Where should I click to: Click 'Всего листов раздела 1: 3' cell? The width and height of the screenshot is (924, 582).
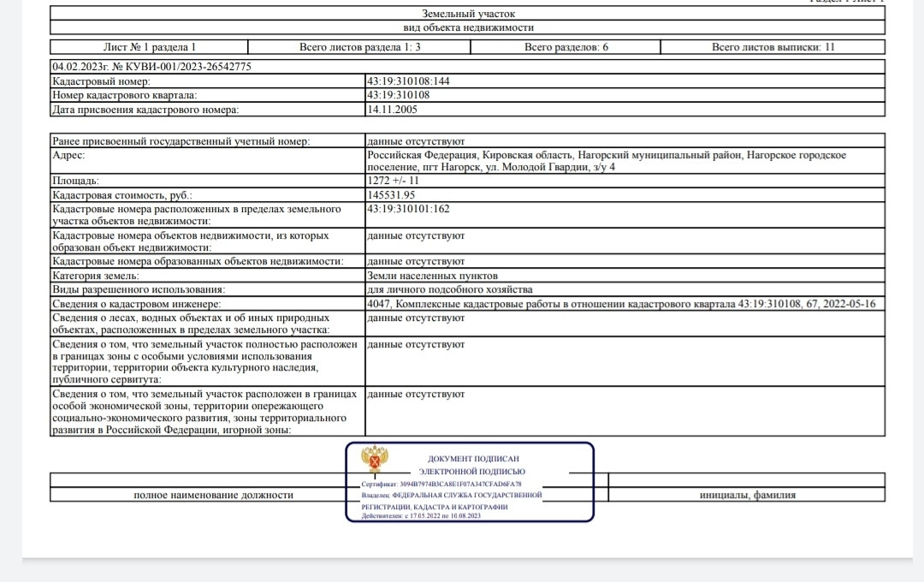pyautogui.click(x=359, y=47)
